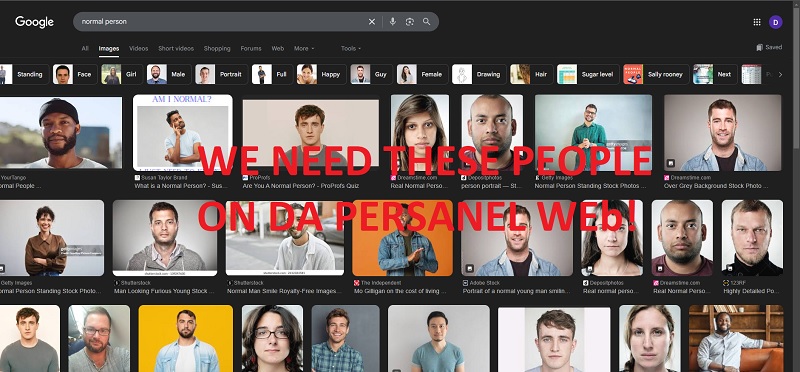The width and height of the screenshot is (800, 372).
Task: Open the yellow background man thumbnail
Action: (x=186, y=338)
